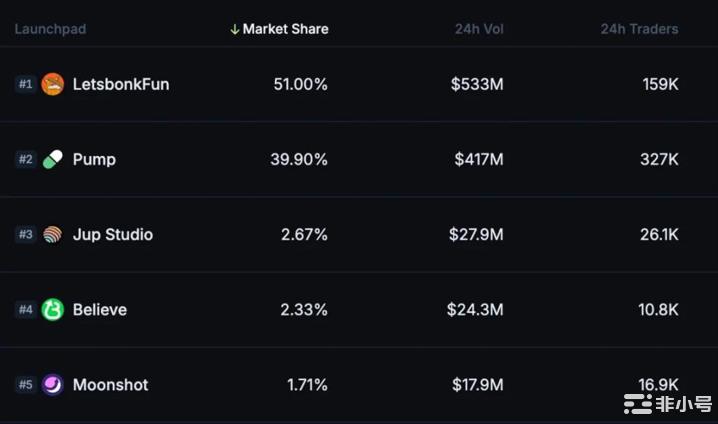Click the LetsbonkFun orange dog logo
The image size is (718, 424).
pyautogui.click(x=53, y=84)
